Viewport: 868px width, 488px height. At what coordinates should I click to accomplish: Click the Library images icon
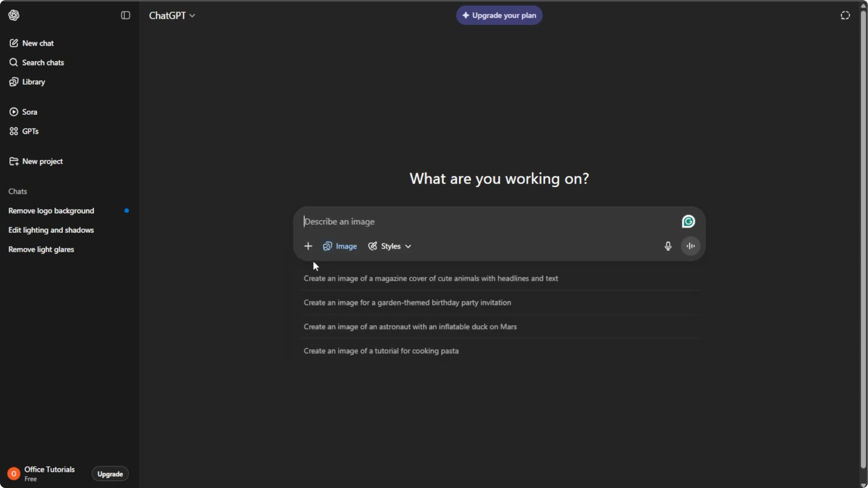pyautogui.click(x=13, y=82)
